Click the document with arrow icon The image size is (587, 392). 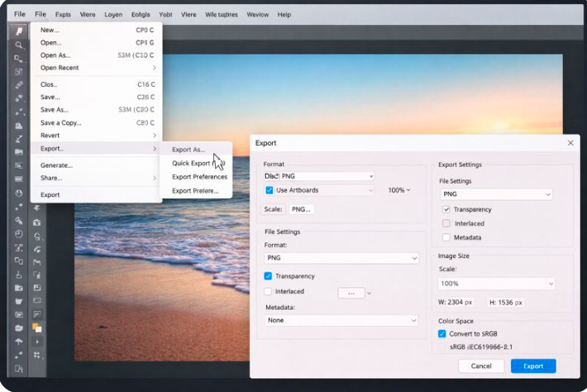point(19,369)
